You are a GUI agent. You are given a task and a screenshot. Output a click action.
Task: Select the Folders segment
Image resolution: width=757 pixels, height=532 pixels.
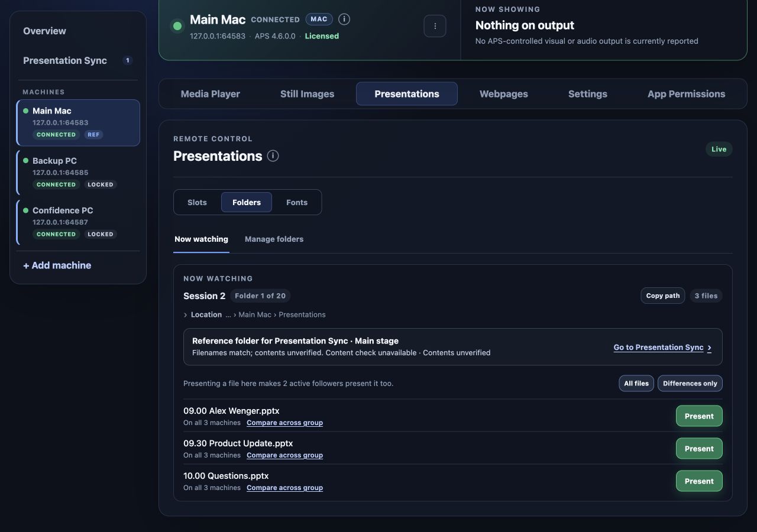[247, 202]
